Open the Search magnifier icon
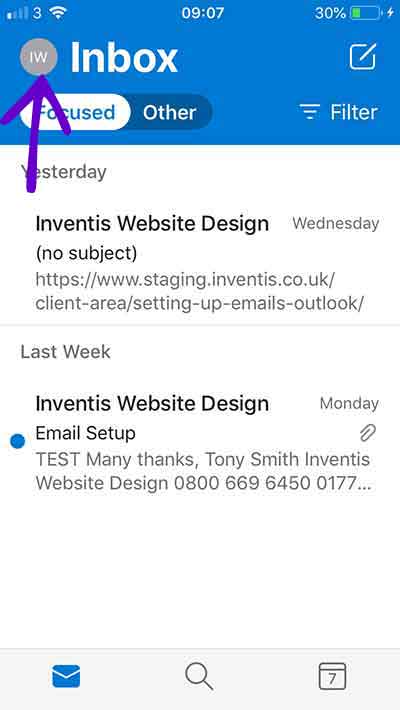400x710 pixels. pos(199,676)
